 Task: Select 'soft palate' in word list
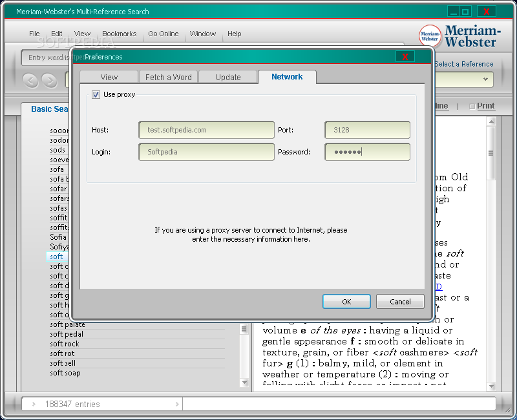click(x=68, y=325)
